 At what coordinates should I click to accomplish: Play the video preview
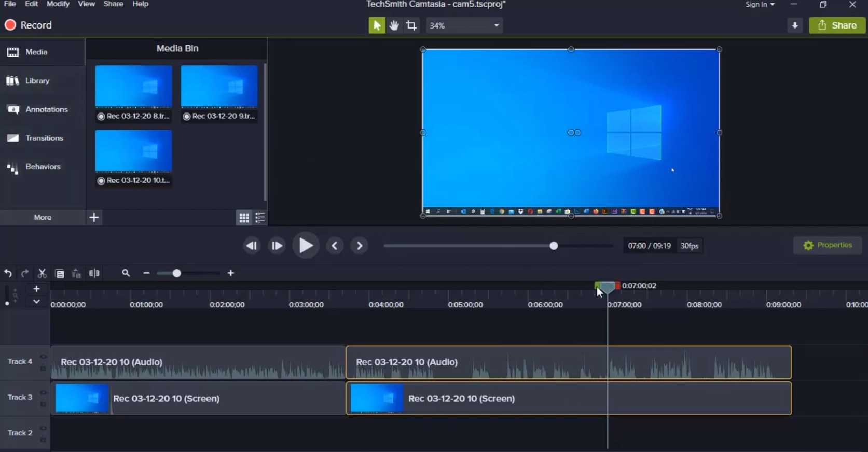306,246
